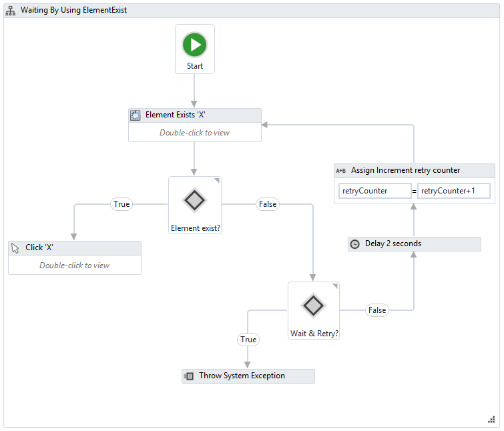Viewport: 504px width, 431px height.
Task: Select the False label from 'Element exist?'
Action: coord(267,204)
